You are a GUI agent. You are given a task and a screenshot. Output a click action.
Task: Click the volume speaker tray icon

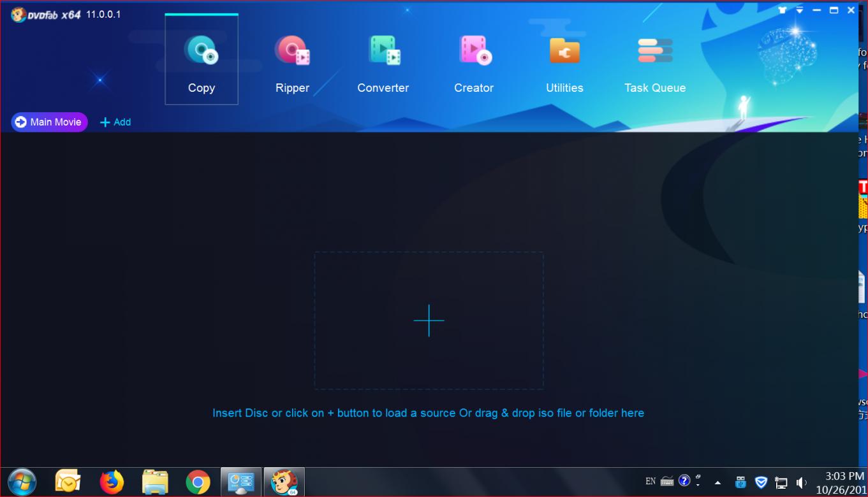[801, 482]
